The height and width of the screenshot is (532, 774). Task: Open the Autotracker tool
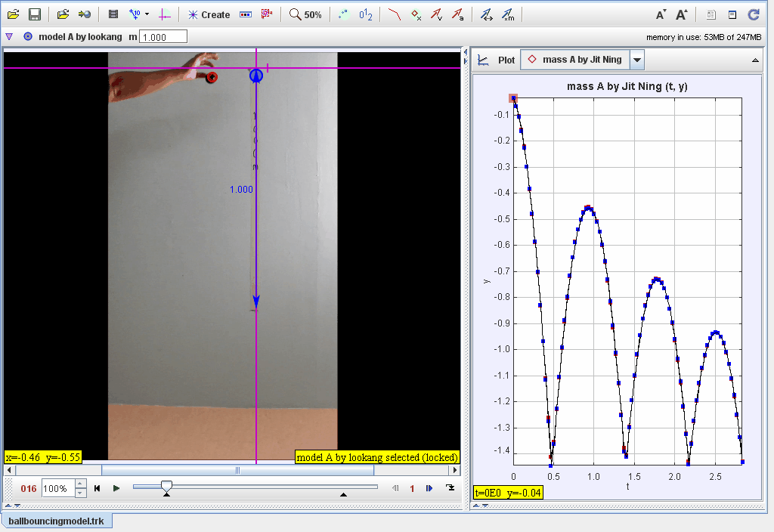tap(267, 14)
